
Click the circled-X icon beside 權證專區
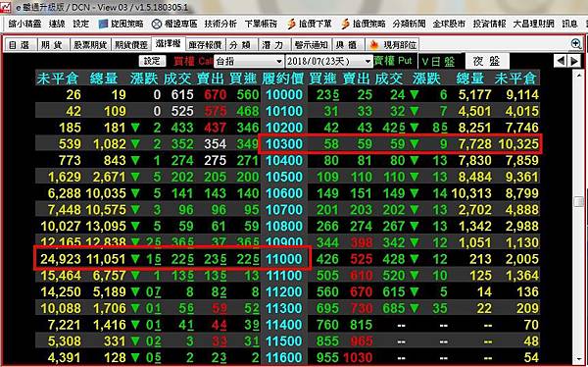[x=157, y=24]
